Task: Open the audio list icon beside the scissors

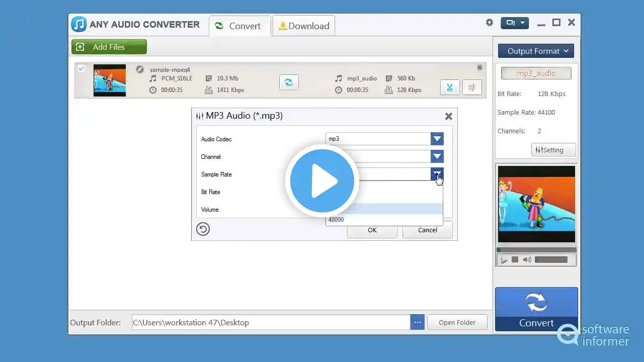Action: coord(472,87)
